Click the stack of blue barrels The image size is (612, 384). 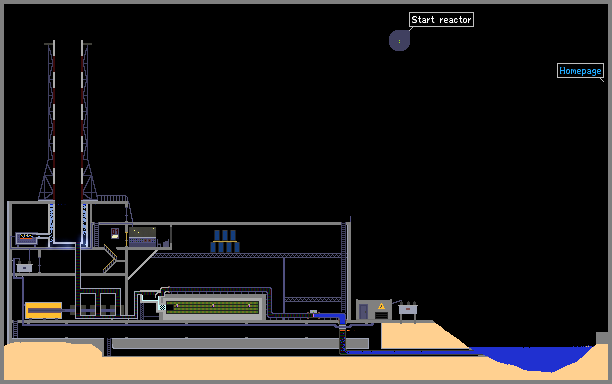tap(225, 241)
